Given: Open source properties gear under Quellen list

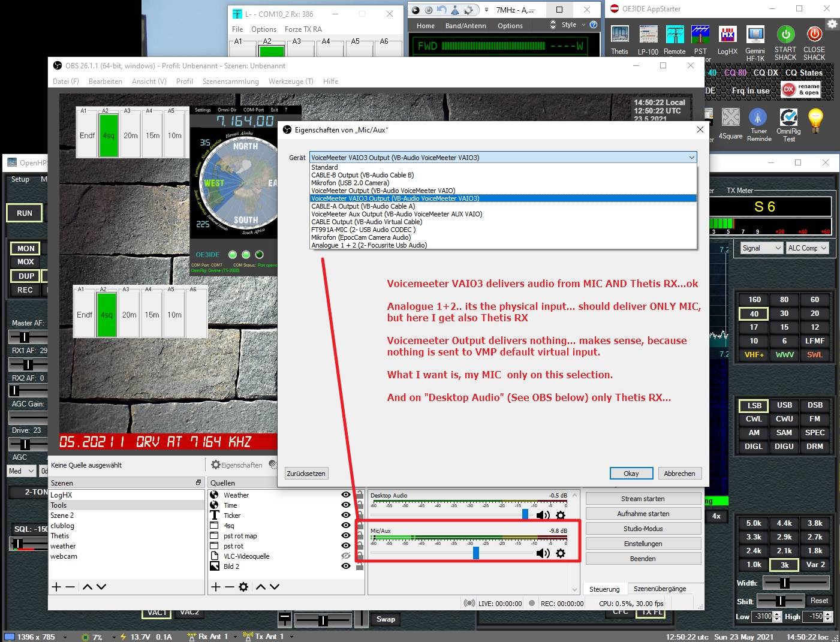Looking at the screenshot, I should point(243,587).
